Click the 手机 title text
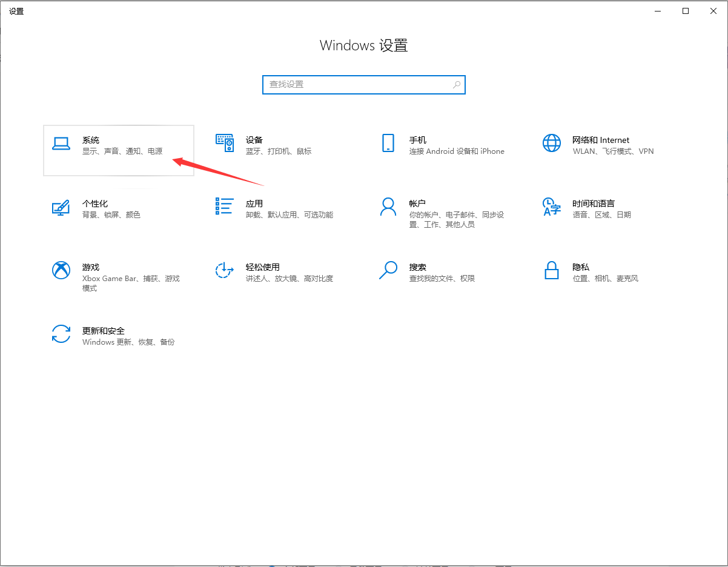The width and height of the screenshot is (728, 567). point(418,140)
